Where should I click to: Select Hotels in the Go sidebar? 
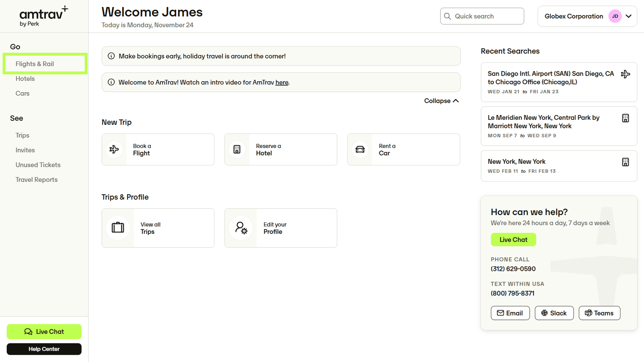pyautogui.click(x=25, y=79)
